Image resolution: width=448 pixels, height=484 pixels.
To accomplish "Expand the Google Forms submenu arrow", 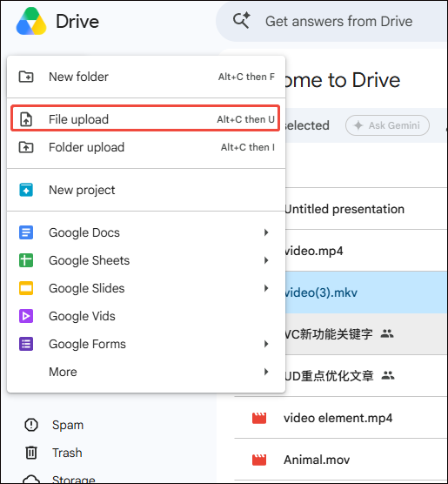I will (266, 344).
